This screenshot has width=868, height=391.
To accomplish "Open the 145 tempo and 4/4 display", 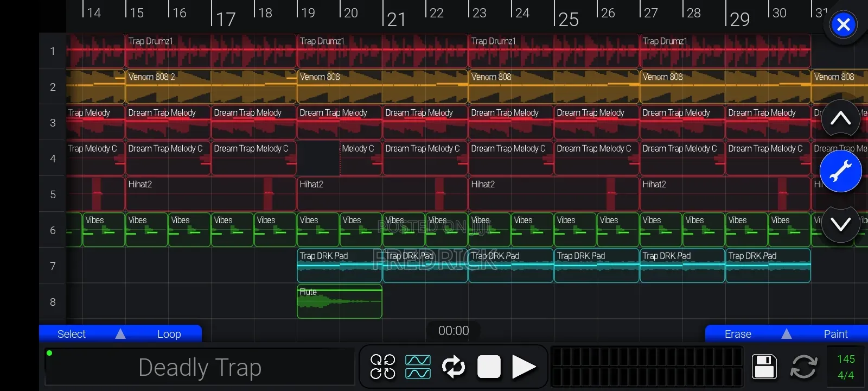I will (846, 367).
